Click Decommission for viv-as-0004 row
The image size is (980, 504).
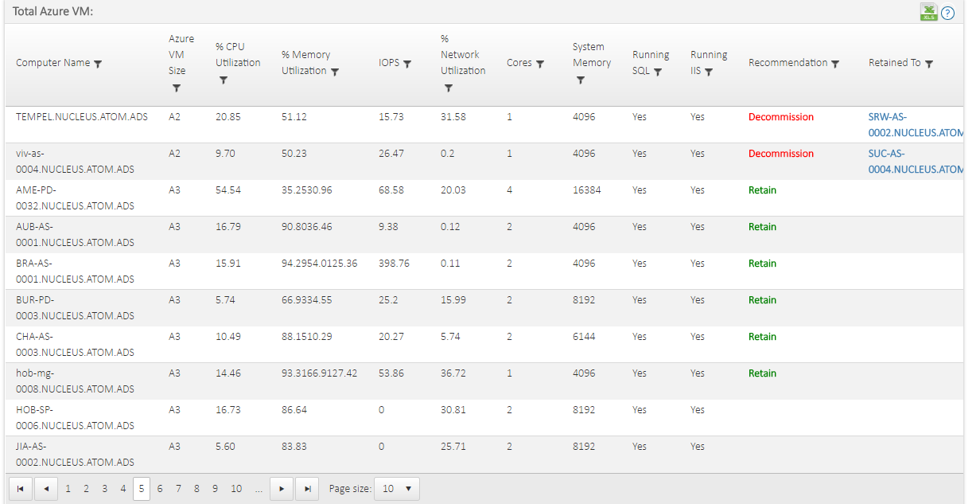coord(781,154)
